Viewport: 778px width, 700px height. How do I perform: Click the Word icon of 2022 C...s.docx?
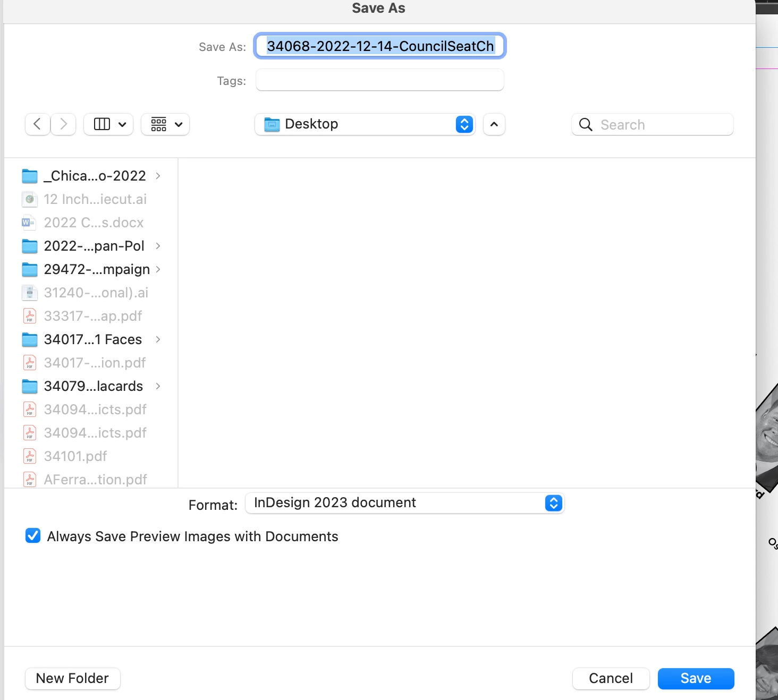(29, 223)
